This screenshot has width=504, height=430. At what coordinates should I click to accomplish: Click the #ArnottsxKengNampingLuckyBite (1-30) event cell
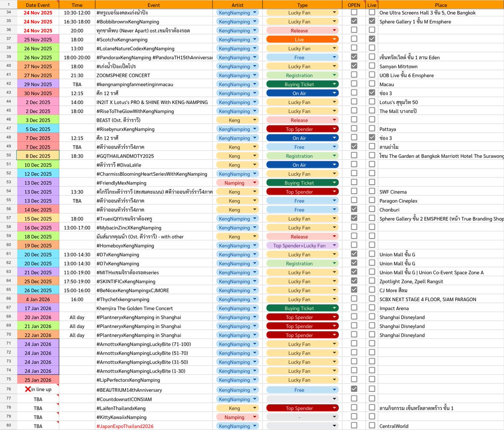[154, 371]
